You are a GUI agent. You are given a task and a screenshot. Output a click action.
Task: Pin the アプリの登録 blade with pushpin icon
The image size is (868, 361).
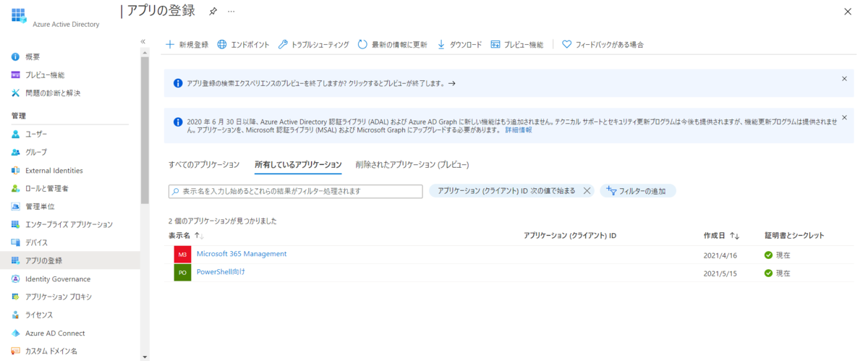213,12
